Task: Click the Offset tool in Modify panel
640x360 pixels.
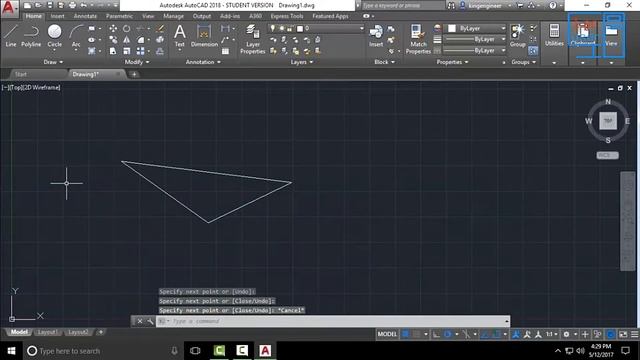Action: click(160, 51)
